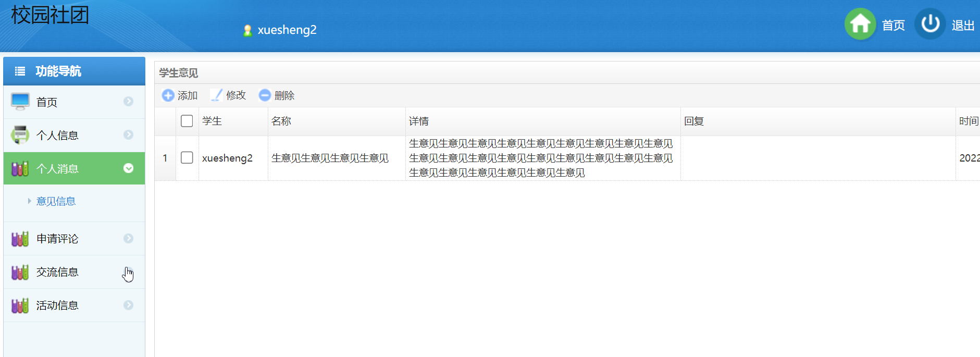This screenshot has width=980, height=357.
Task: Expand the 个人信息 sidebar arrow
Action: [x=128, y=134]
